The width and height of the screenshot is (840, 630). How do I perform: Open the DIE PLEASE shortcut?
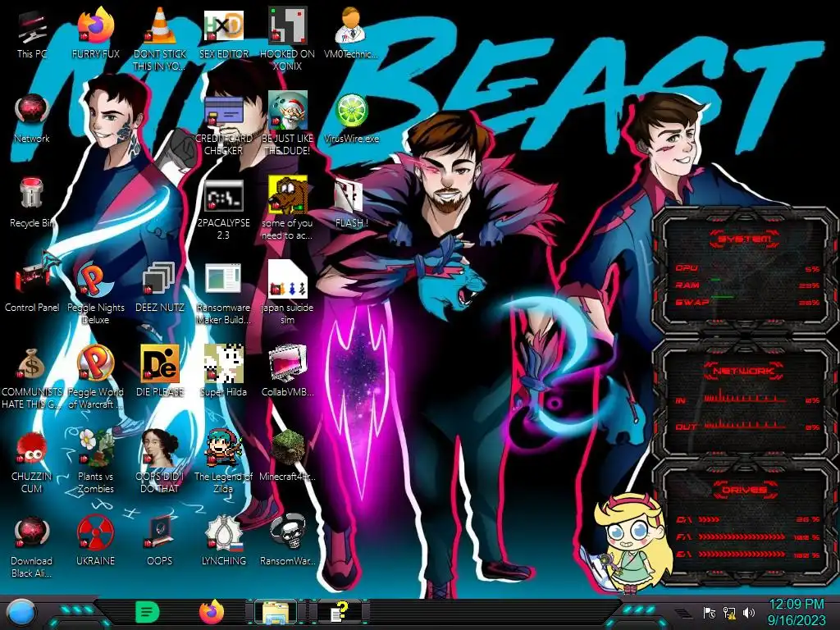click(160, 372)
